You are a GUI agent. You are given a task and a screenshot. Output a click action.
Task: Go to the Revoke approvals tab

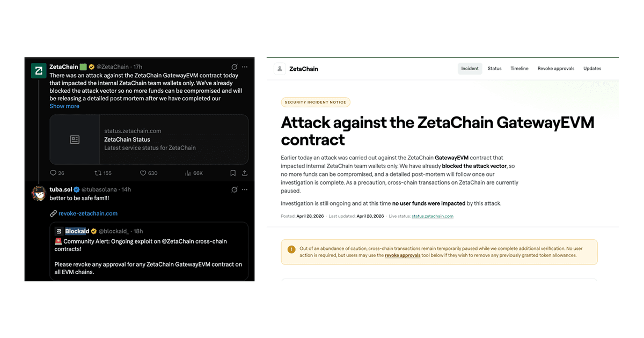point(556,69)
